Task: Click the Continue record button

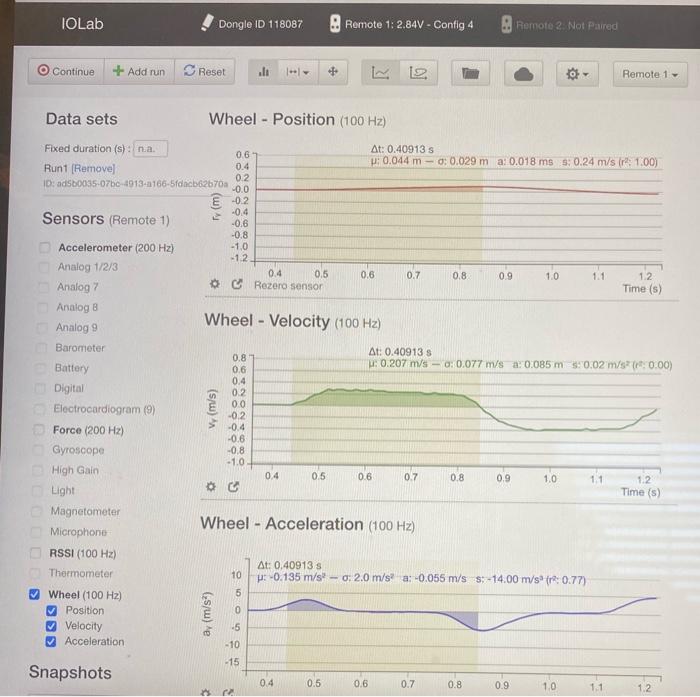Action: click(x=66, y=71)
